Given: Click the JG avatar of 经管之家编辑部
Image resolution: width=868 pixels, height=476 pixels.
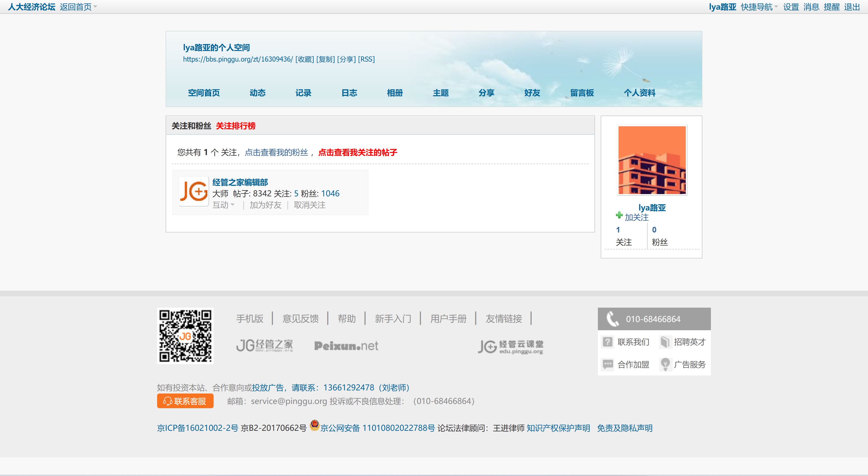Looking at the screenshot, I should [194, 191].
